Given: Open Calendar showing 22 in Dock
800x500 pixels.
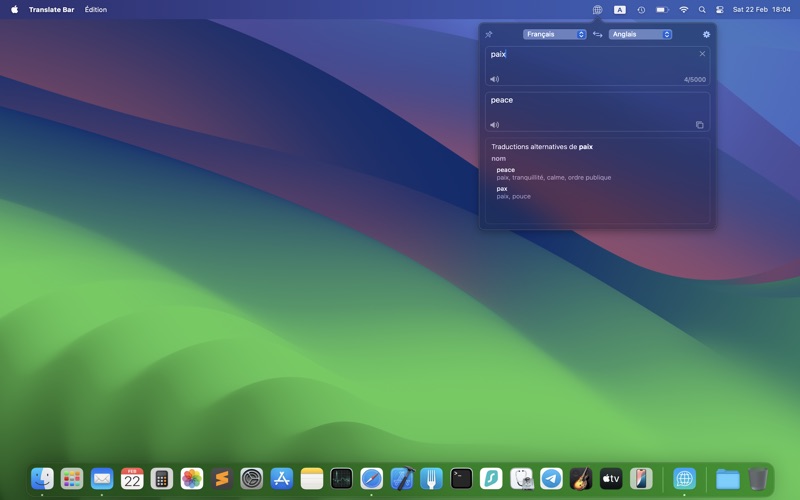Looking at the screenshot, I should 132,479.
